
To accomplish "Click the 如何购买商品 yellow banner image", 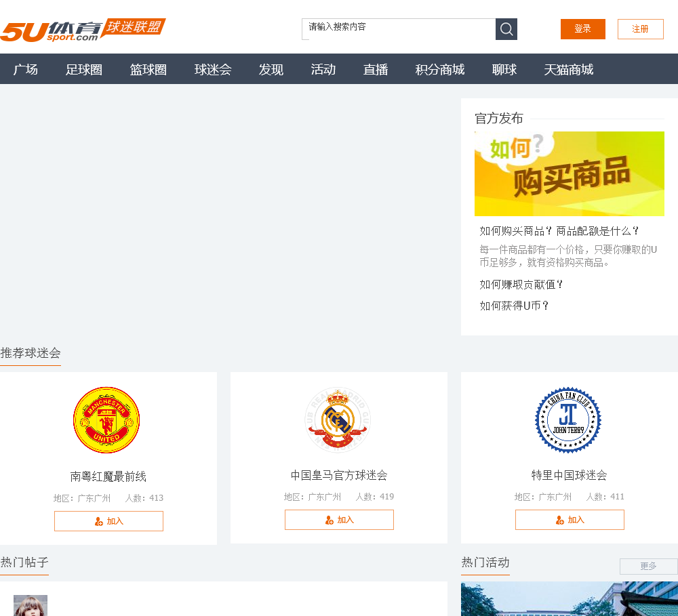I will click(570, 173).
